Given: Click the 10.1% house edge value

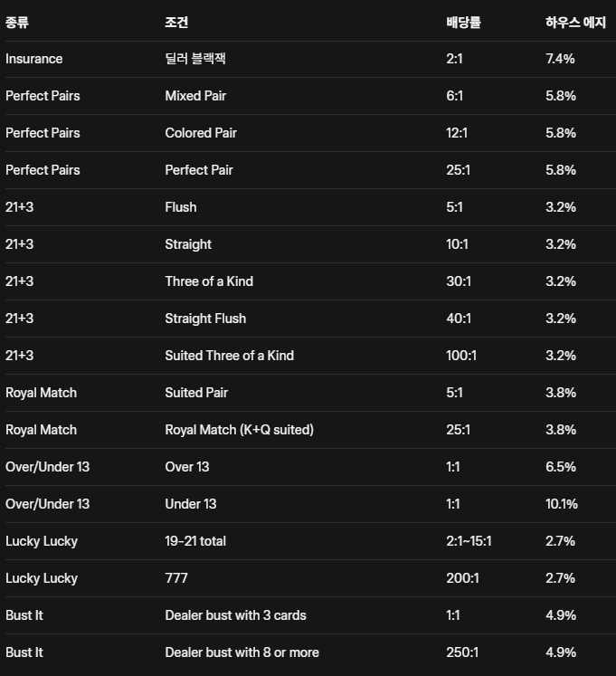Looking at the screenshot, I should tap(562, 504).
